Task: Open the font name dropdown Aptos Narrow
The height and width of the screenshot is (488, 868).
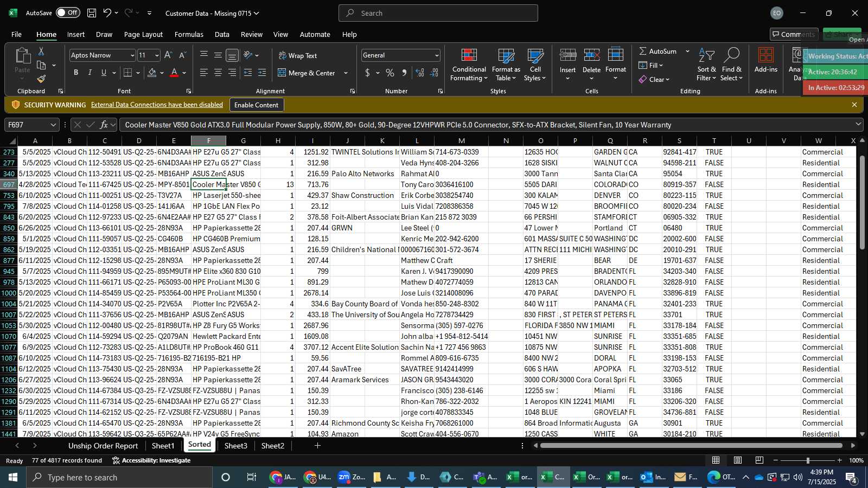Action: coord(132,55)
